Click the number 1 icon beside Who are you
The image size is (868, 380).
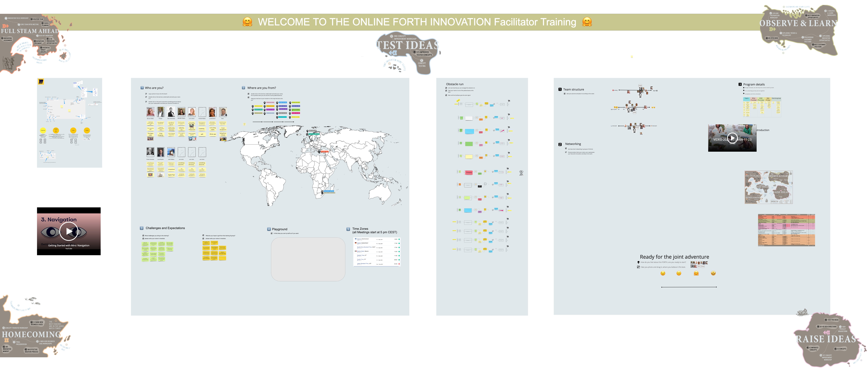click(142, 88)
